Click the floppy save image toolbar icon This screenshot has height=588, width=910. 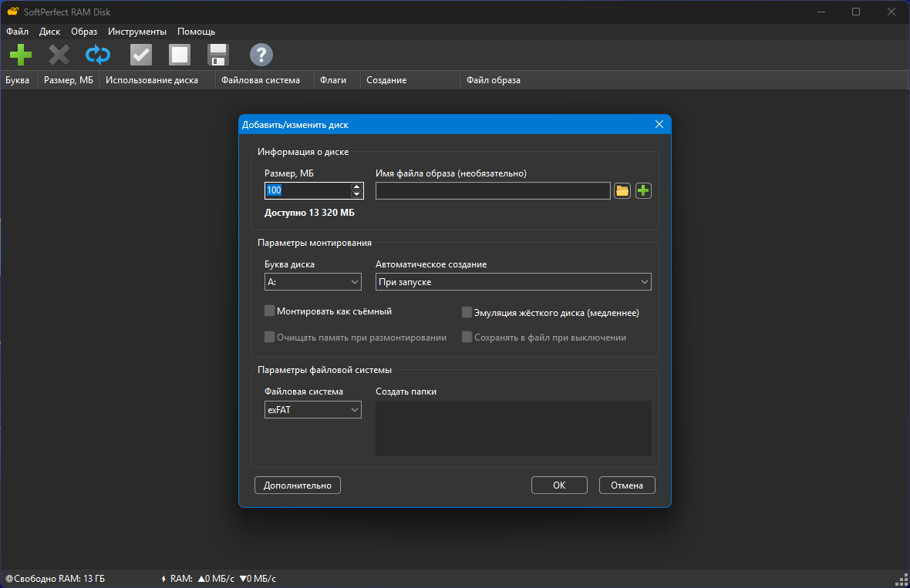218,55
